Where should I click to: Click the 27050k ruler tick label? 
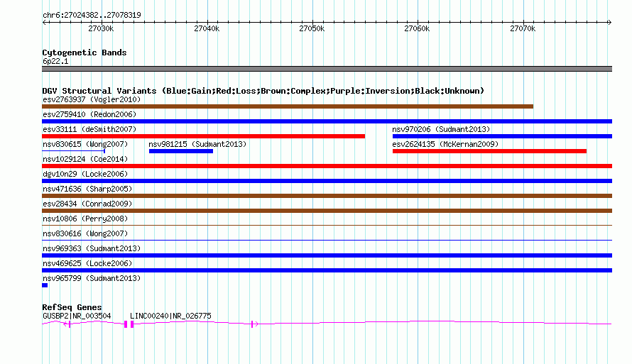[x=312, y=28]
